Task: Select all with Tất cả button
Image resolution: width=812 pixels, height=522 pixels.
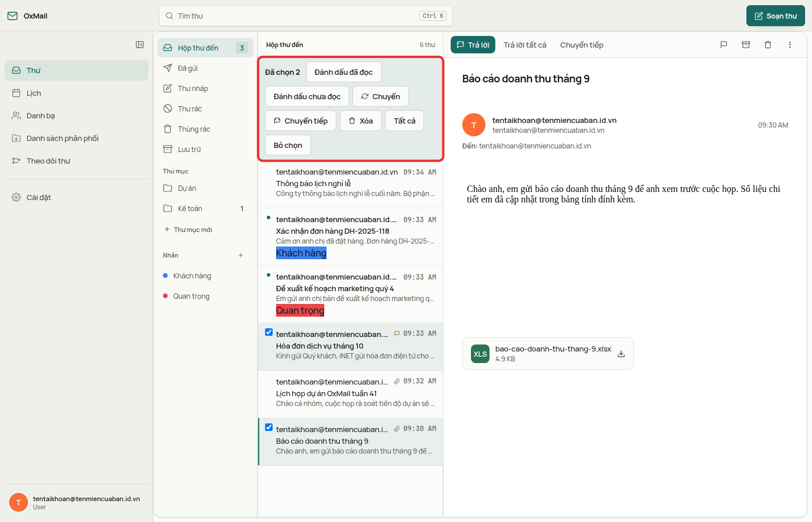Action: point(404,121)
